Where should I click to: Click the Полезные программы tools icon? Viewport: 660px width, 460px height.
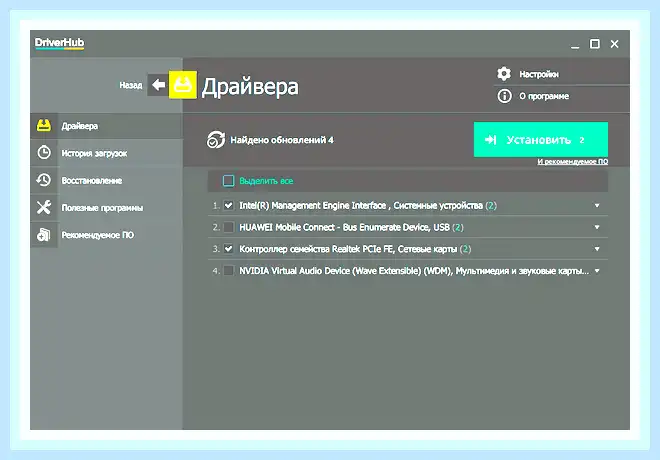click(44, 207)
